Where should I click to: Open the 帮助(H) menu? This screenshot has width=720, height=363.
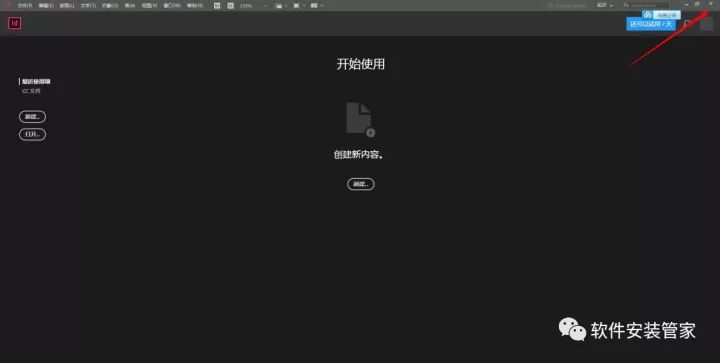point(195,6)
